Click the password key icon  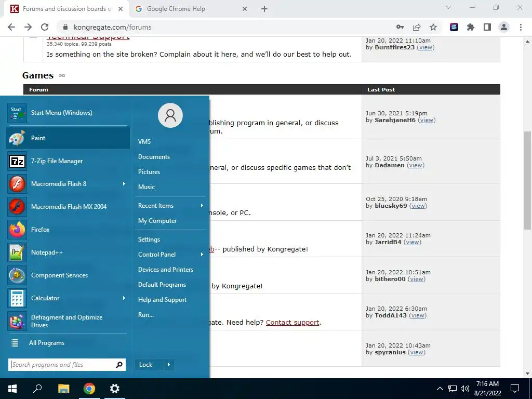click(400, 27)
